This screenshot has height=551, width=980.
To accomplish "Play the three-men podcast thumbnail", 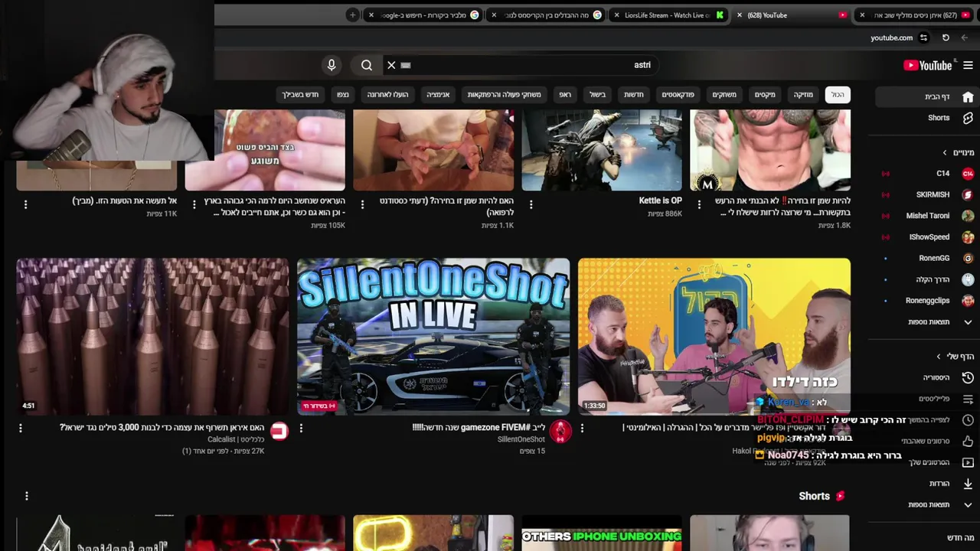I will (x=714, y=337).
